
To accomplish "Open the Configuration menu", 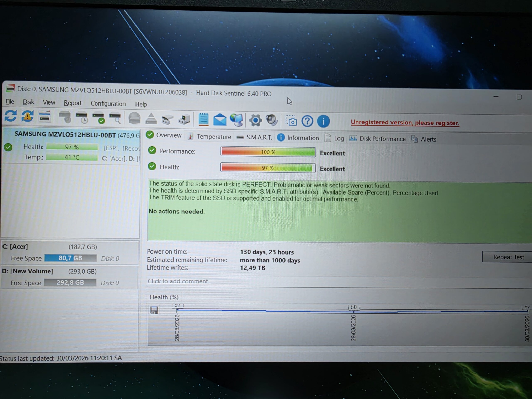I will tap(108, 104).
